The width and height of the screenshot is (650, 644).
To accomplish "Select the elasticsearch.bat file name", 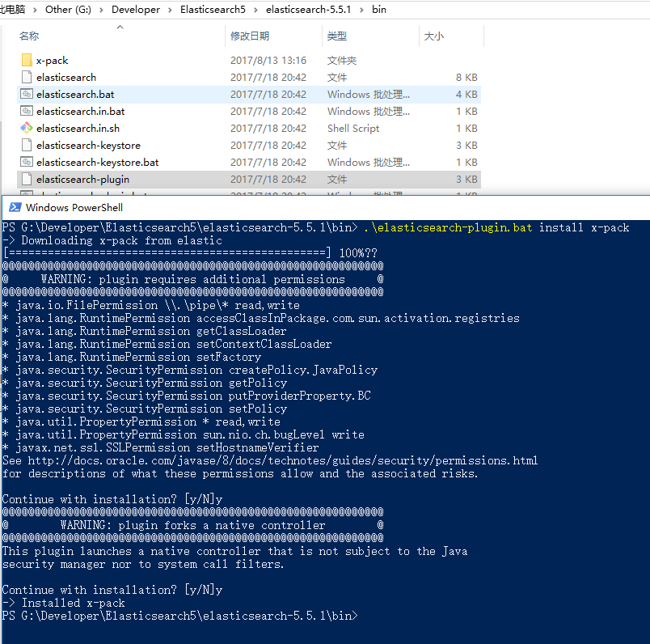I will pyautogui.click(x=75, y=95).
